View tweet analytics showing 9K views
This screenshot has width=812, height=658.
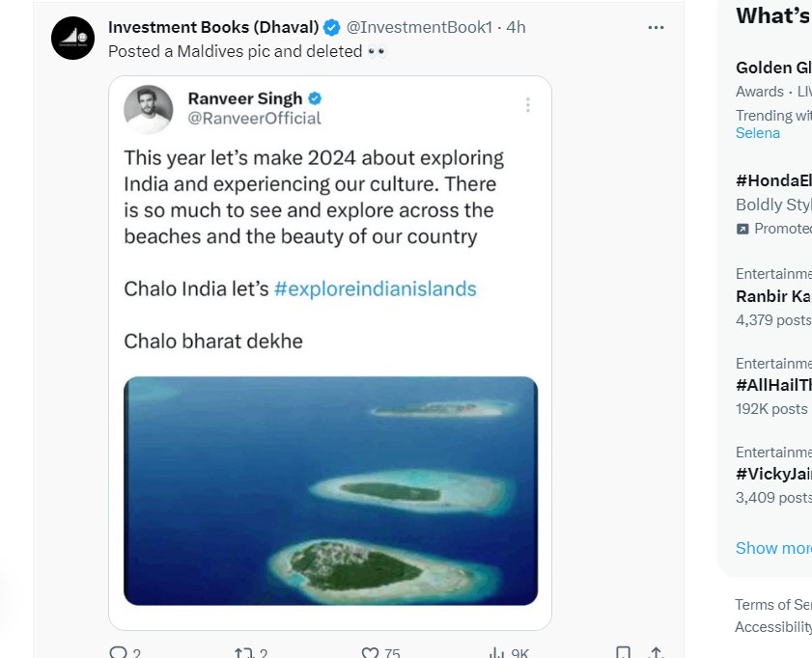pyautogui.click(x=496, y=653)
